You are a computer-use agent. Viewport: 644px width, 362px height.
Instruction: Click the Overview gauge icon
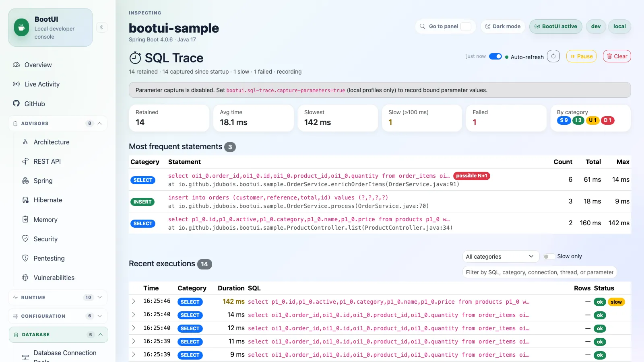(x=16, y=65)
